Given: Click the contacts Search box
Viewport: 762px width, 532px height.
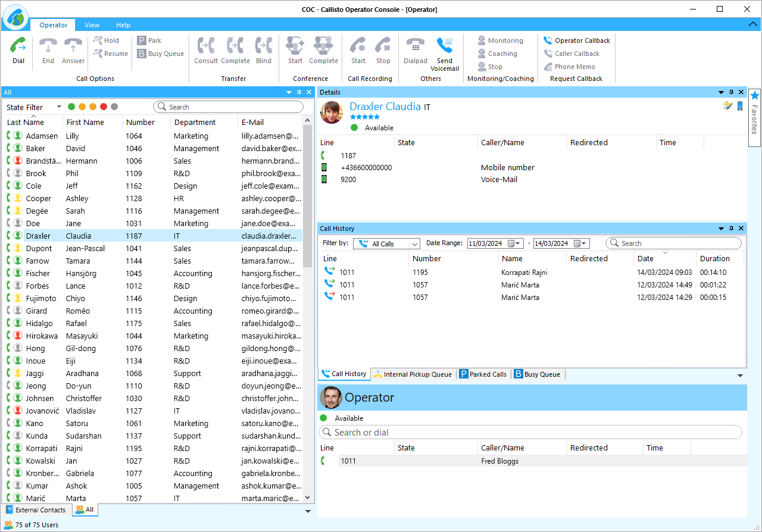Looking at the screenshot, I should click(229, 107).
